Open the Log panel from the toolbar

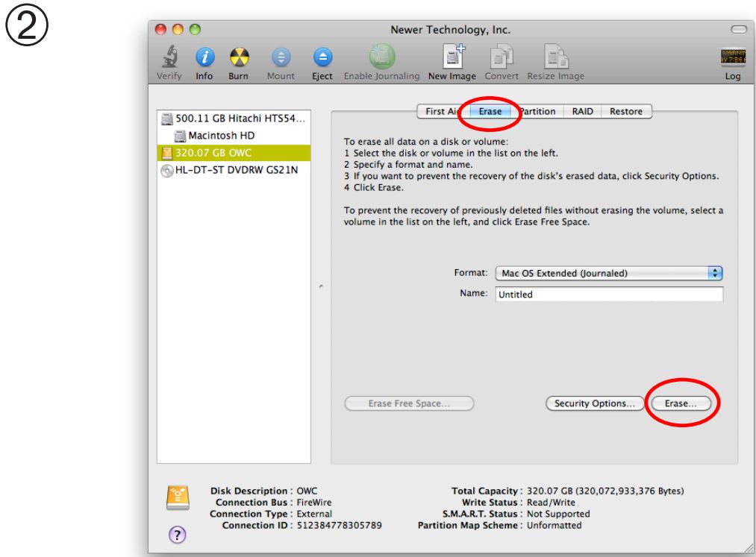pos(732,60)
